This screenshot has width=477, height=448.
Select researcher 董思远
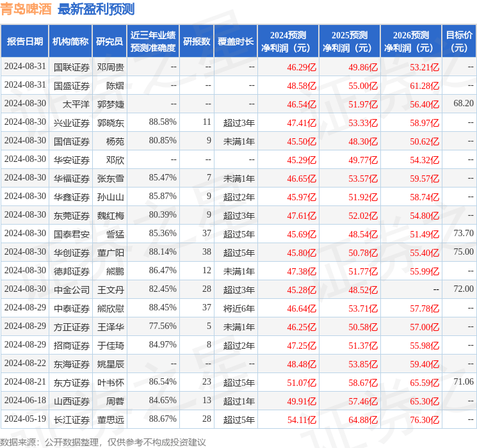[x=110, y=420]
